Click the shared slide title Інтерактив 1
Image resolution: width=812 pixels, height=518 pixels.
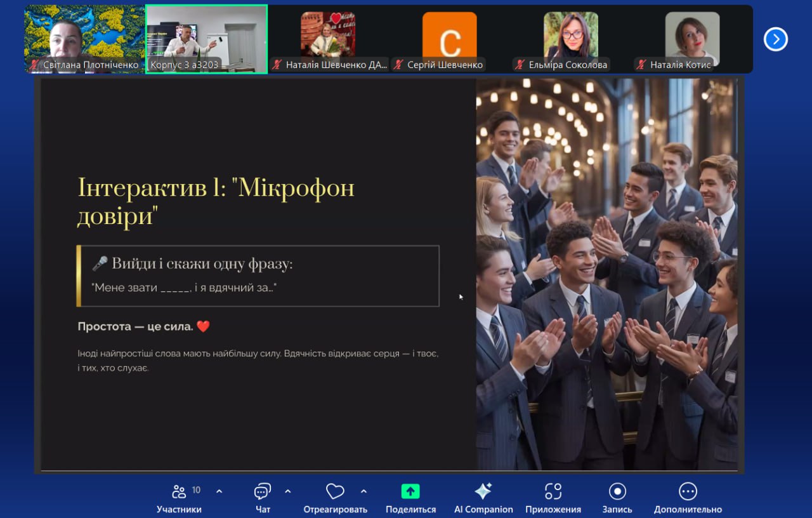point(216,202)
